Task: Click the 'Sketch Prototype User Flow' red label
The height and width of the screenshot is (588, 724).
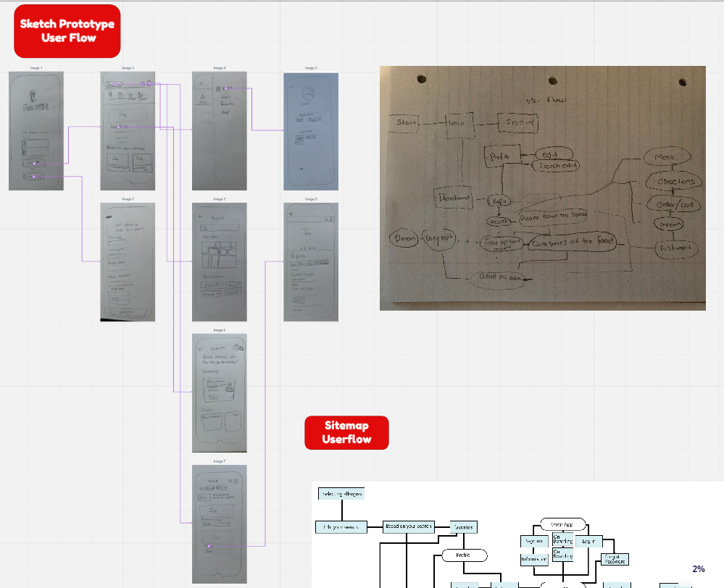Action: [x=67, y=31]
